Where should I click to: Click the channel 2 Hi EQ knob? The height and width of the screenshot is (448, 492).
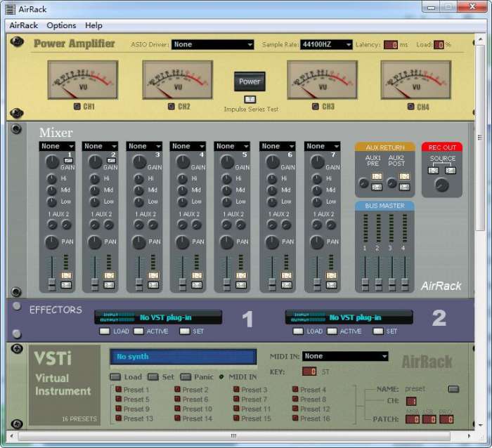[95, 179]
